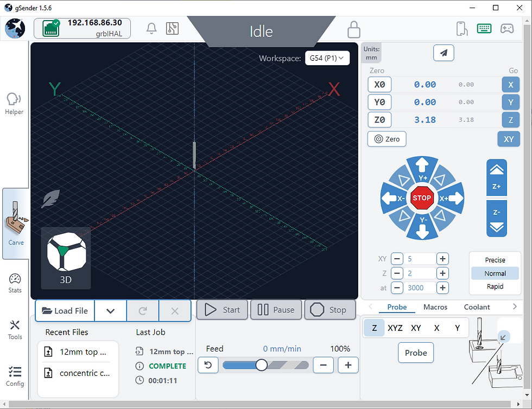Jog X- with the left arrow

[x=393, y=199]
